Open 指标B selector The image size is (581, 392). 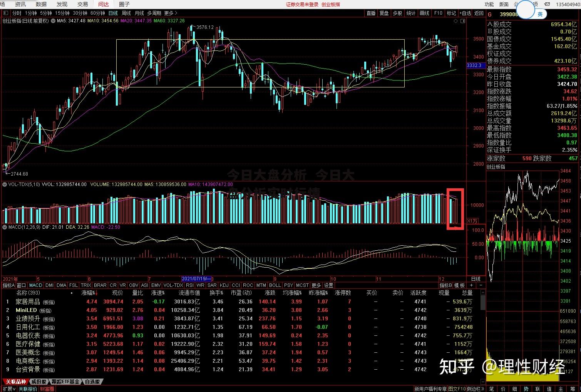pyautogui.click(x=445, y=285)
